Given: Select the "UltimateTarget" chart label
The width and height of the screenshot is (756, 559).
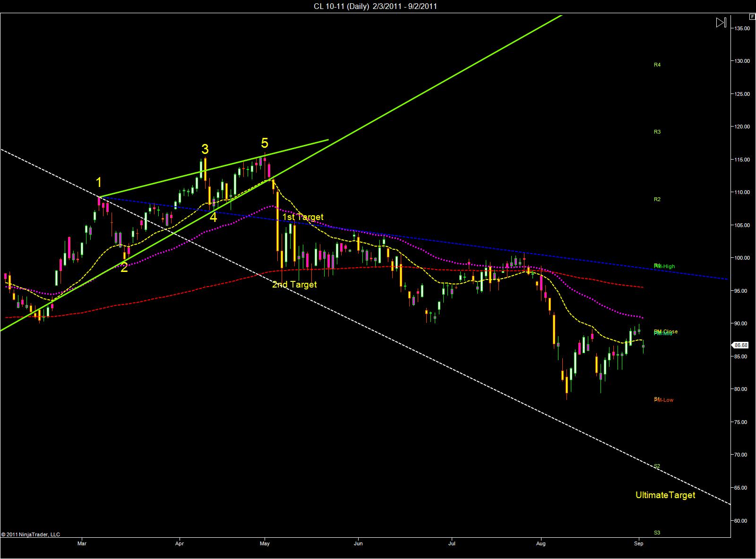Looking at the screenshot, I should 665,495.
